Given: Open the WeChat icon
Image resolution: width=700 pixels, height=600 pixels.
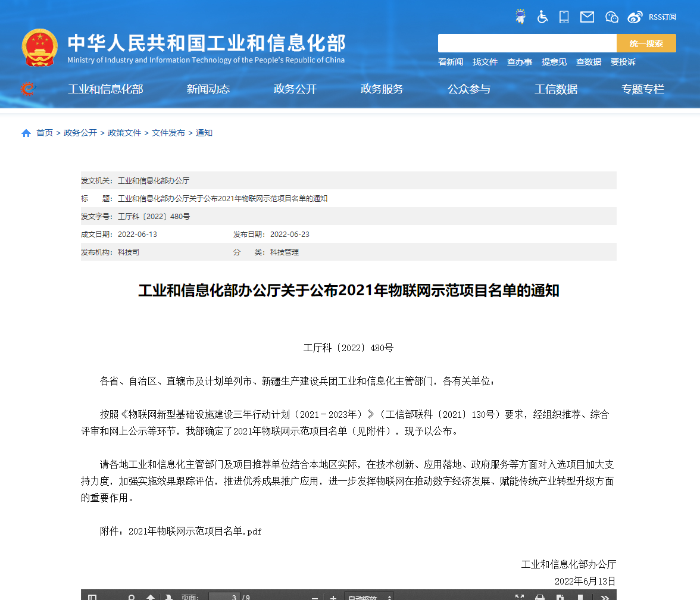Looking at the screenshot, I should tap(612, 17).
